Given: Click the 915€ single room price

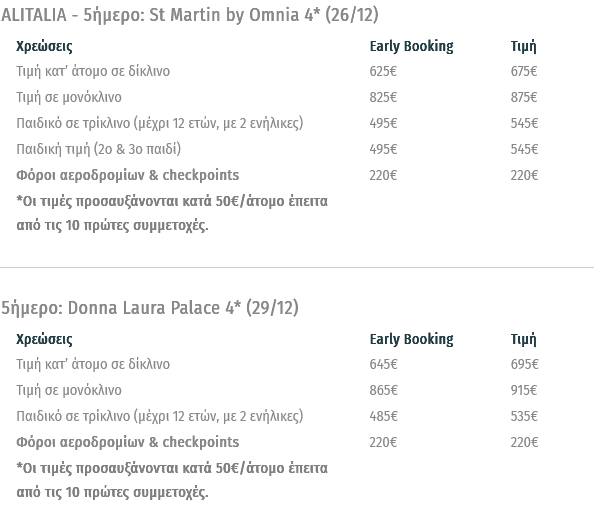Looking at the screenshot, I should 524,390.
